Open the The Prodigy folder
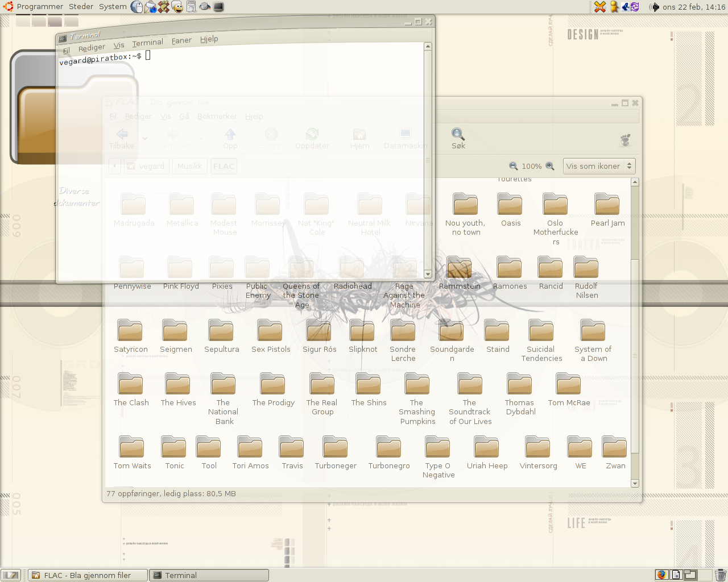Screen dimensions: 728x582 273,390
